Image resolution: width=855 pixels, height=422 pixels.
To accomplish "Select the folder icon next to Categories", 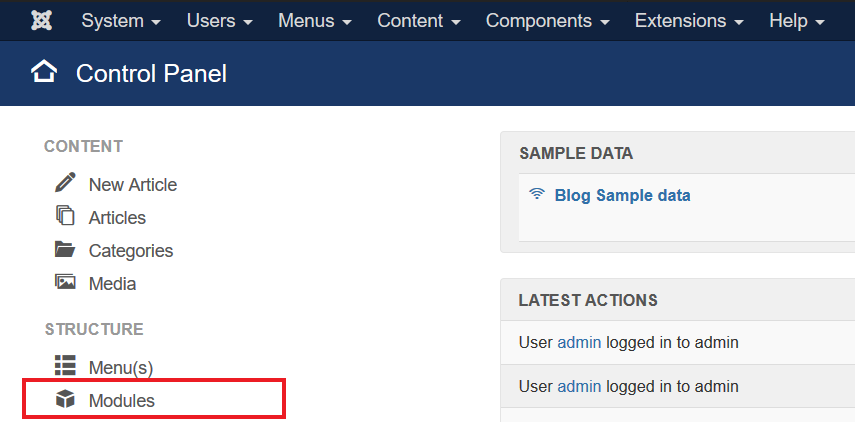I will (65, 250).
